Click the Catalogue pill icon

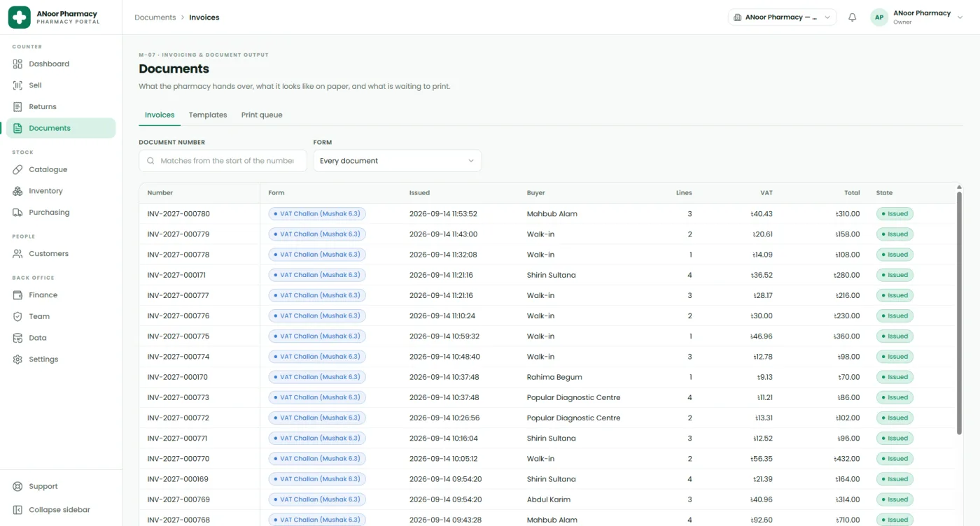[18, 169]
